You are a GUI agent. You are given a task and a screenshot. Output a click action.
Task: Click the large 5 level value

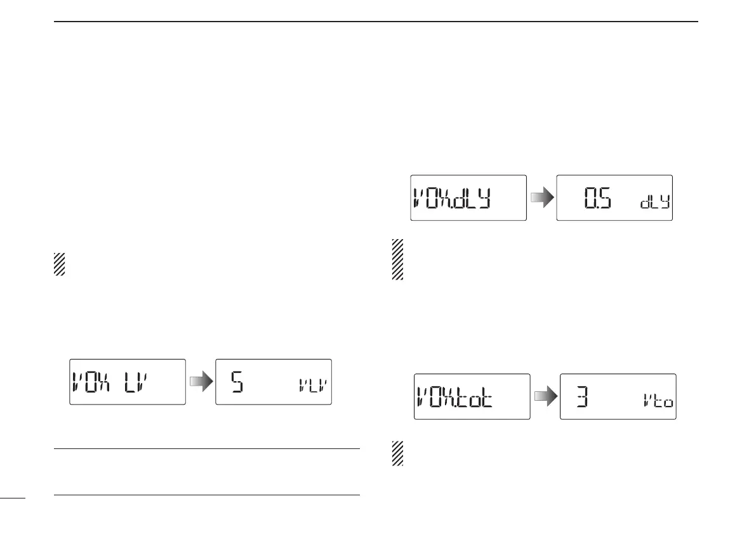[237, 382]
